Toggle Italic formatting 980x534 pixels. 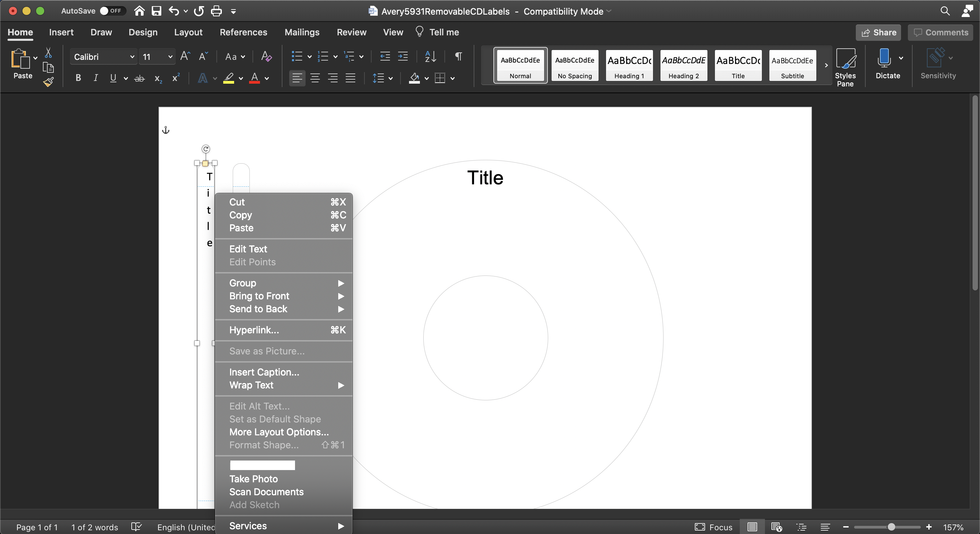[96, 78]
